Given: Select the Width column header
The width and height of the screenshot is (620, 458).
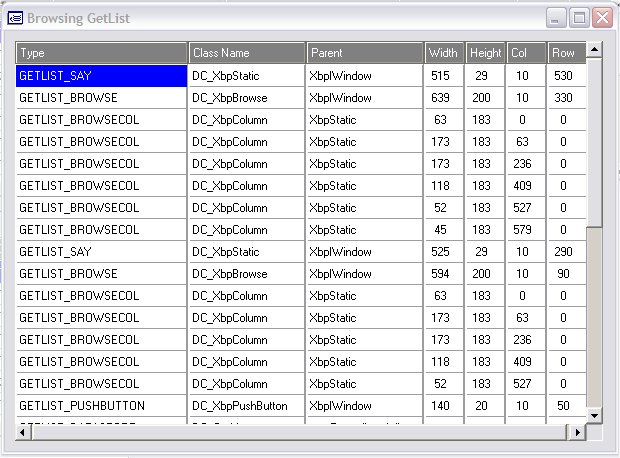Looking at the screenshot, I should (444, 53).
